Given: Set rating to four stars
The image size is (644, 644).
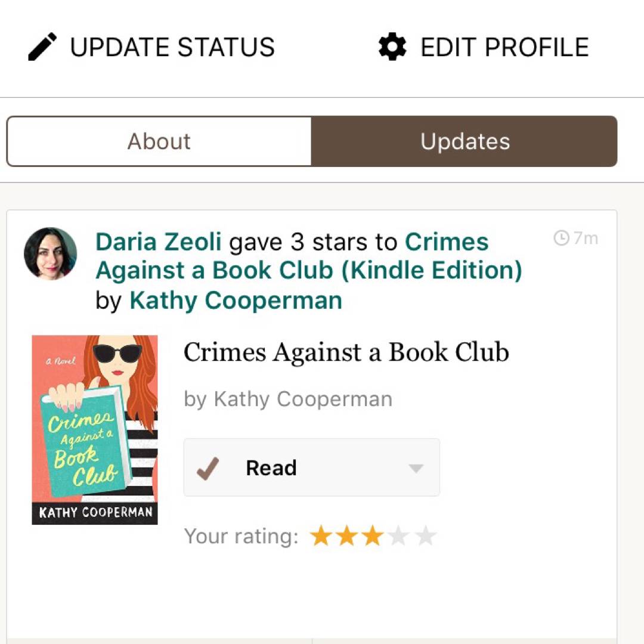Looking at the screenshot, I should point(399,536).
